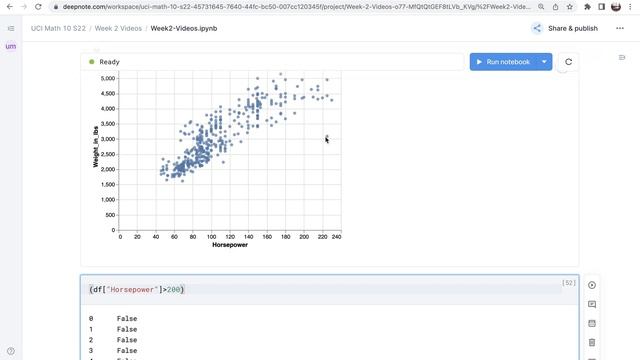
Task: Open the Chrome three-dot menu
Action: point(630,7)
